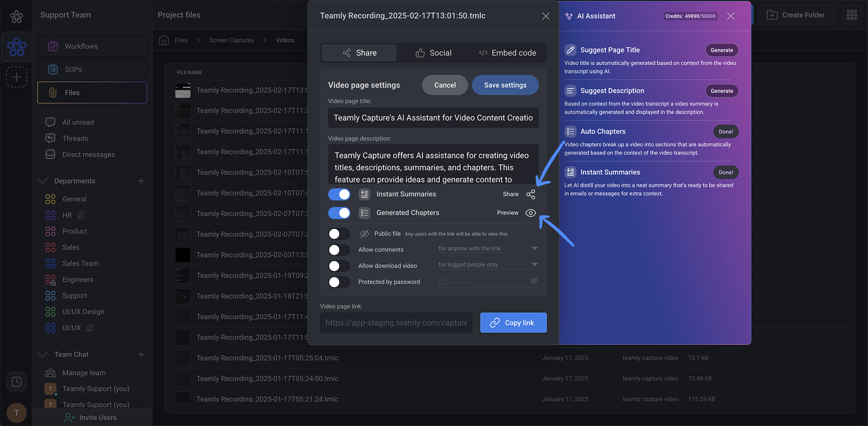
Task: Open SOPs in sidebar
Action: click(92, 69)
